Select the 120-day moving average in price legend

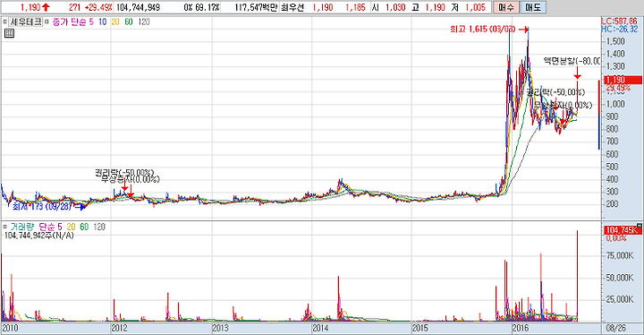144,21
